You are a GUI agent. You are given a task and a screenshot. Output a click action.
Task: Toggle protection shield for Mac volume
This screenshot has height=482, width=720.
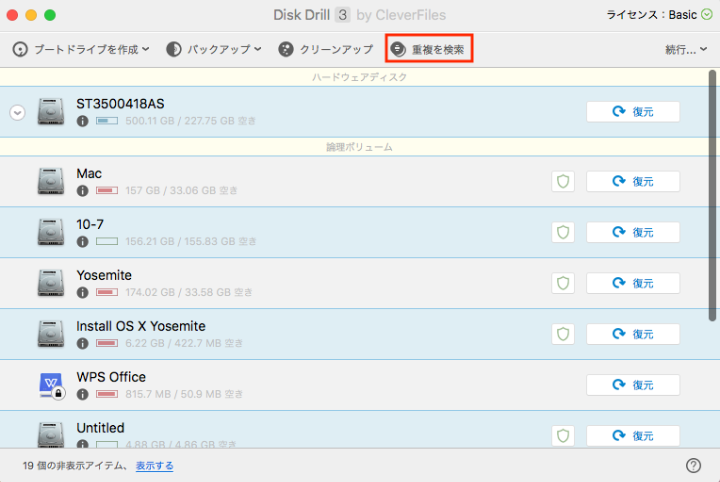click(563, 181)
